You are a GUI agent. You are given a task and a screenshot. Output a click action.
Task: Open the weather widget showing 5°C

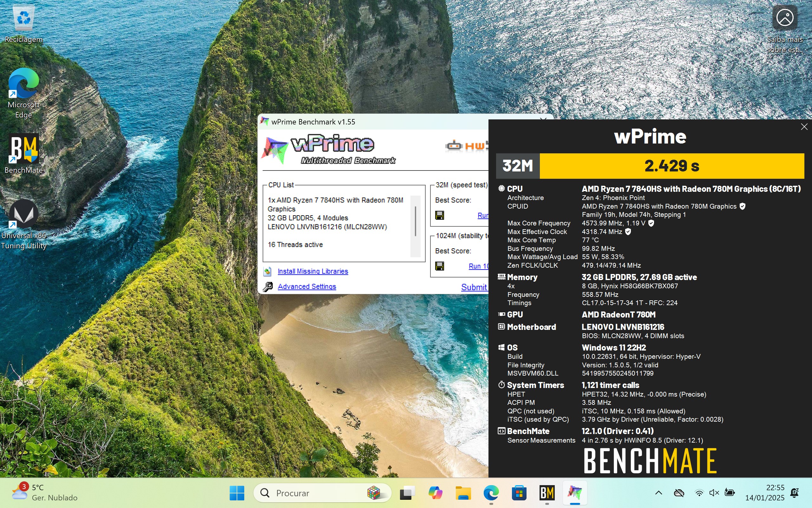tap(44, 492)
